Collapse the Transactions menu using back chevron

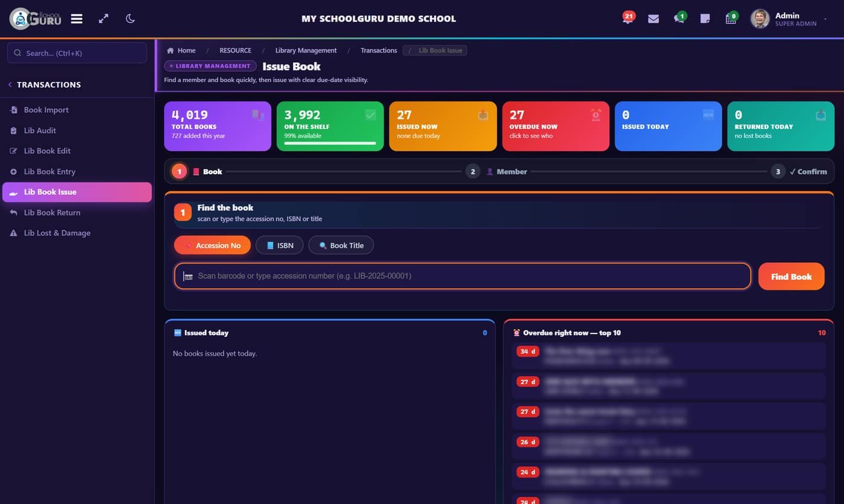pyautogui.click(x=10, y=84)
